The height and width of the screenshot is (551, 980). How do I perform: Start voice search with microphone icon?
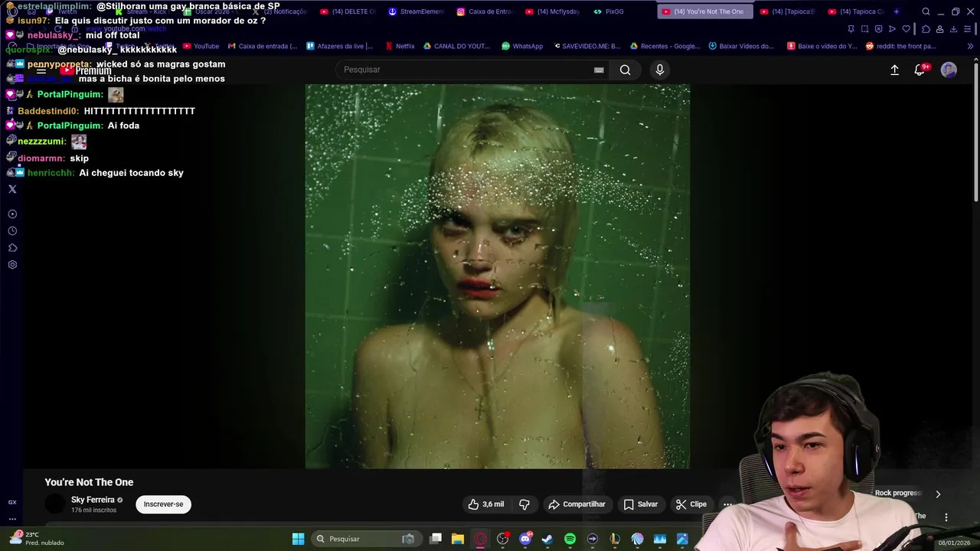coord(660,70)
